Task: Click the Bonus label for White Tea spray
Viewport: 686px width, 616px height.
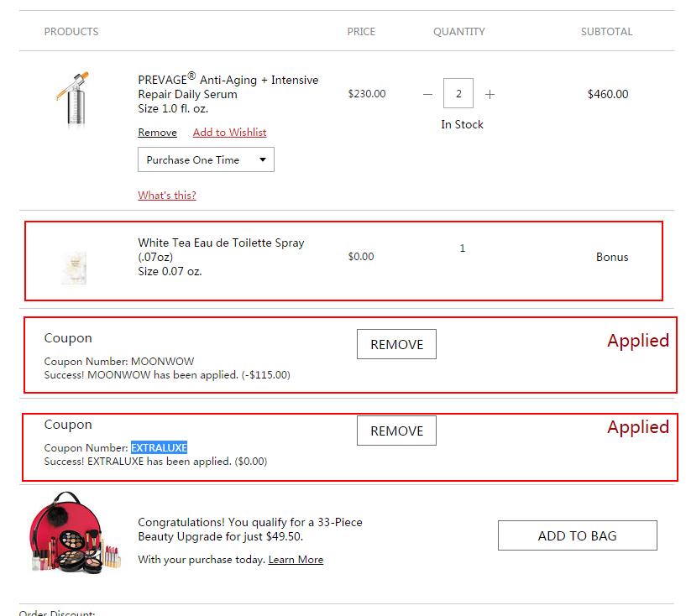Action: [612, 257]
